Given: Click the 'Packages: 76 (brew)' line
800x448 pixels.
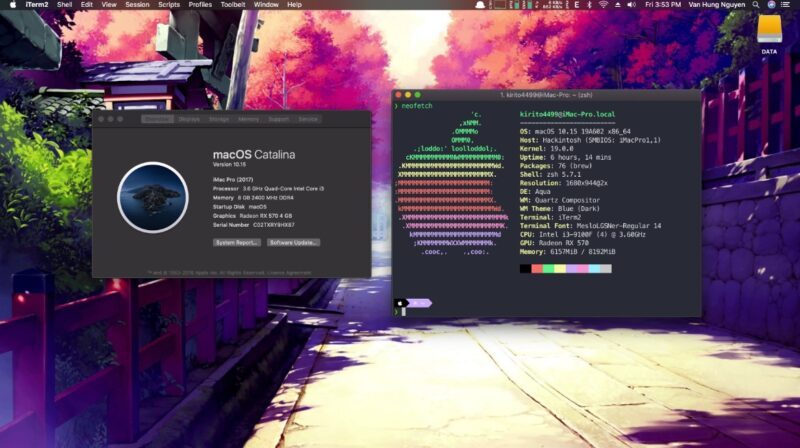Looking at the screenshot, I should coord(556,166).
